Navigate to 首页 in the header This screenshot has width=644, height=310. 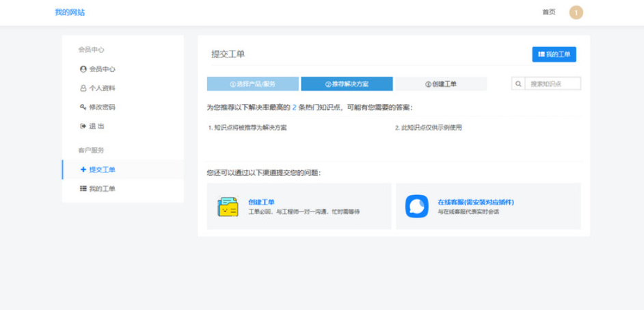coord(548,12)
